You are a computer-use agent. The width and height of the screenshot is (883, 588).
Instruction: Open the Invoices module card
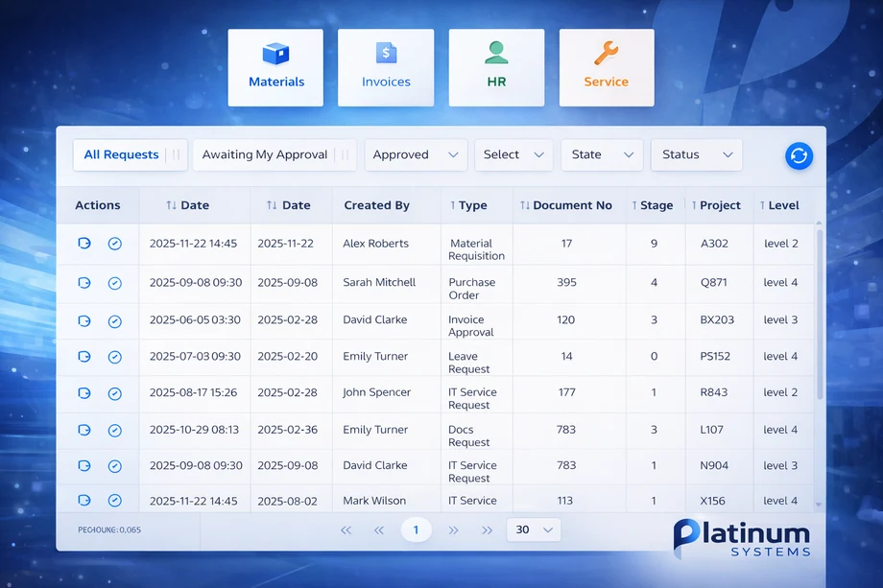[386, 67]
